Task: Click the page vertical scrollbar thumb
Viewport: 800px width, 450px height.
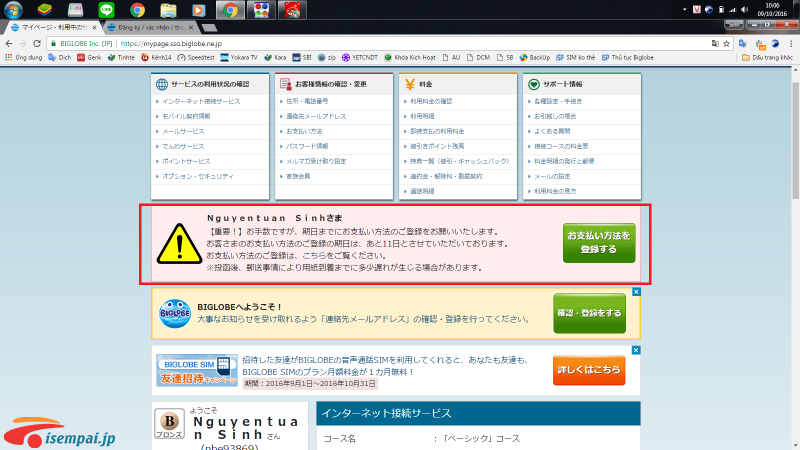Action: pyautogui.click(x=795, y=140)
